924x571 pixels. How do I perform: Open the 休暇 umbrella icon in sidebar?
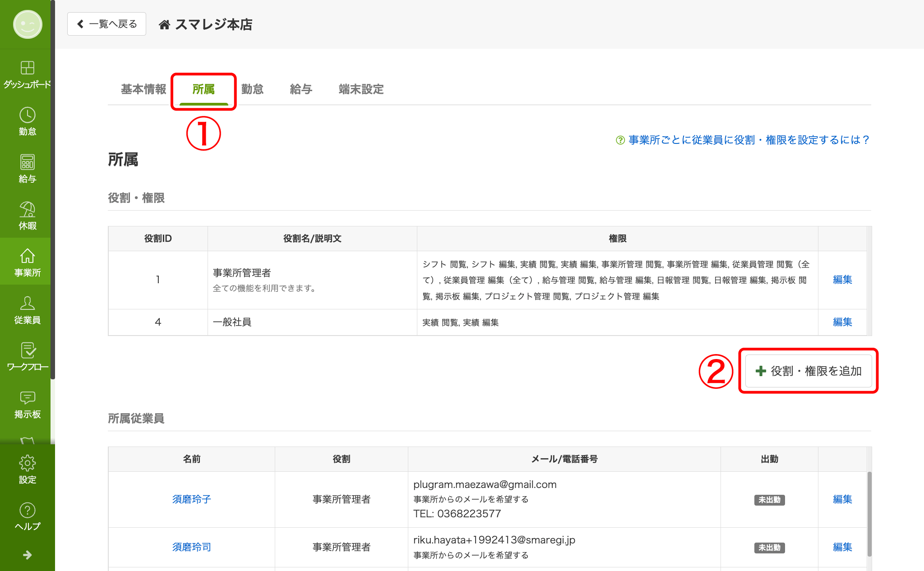[27, 210]
